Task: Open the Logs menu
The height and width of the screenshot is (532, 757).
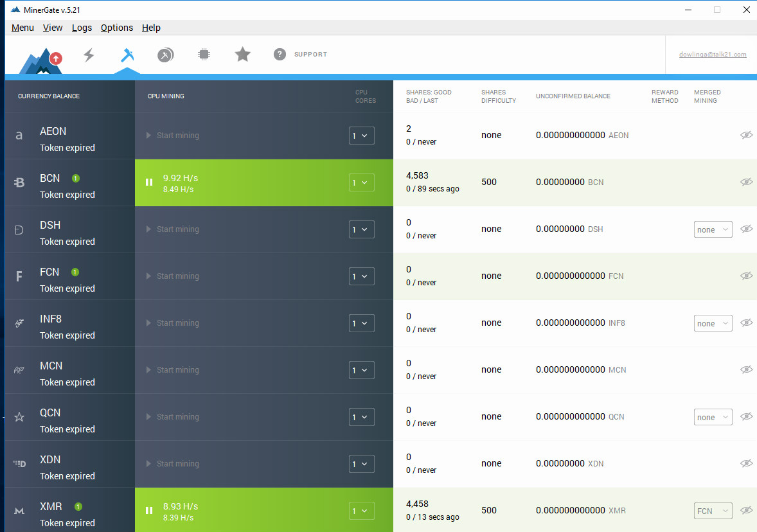Action: coord(82,28)
